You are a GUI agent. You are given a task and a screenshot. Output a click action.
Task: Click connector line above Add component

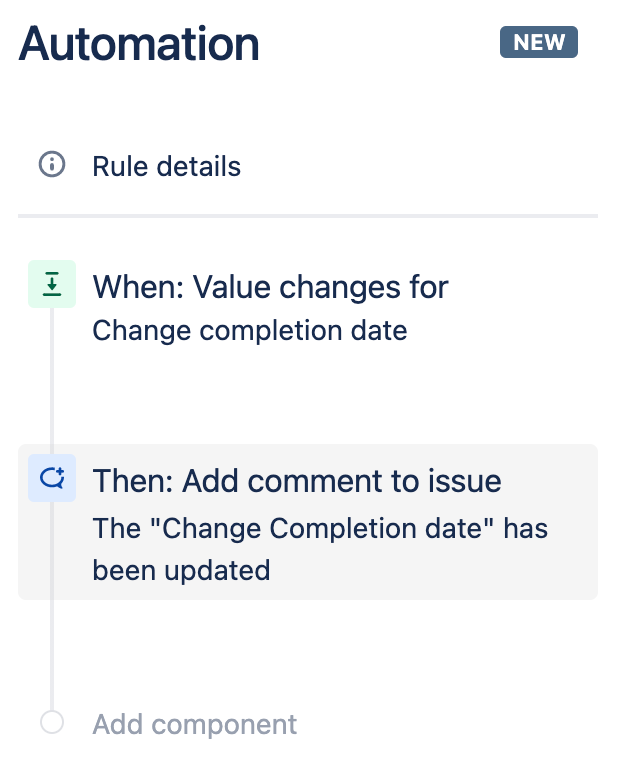click(52, 655)
